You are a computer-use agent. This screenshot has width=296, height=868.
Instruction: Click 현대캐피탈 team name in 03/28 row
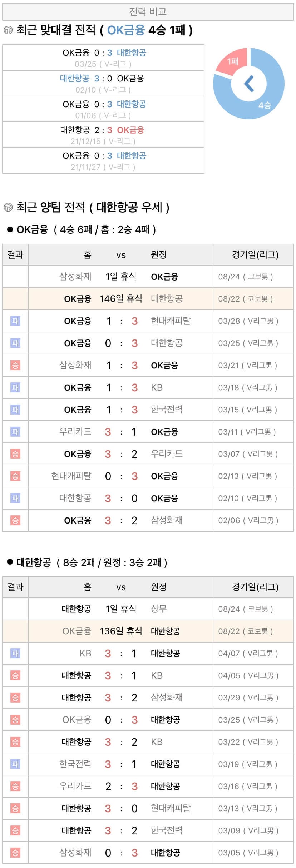(x=171, y=321)
